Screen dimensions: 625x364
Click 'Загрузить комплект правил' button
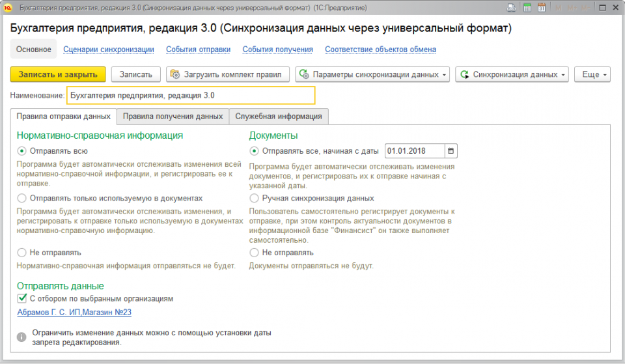pos(226,74)
